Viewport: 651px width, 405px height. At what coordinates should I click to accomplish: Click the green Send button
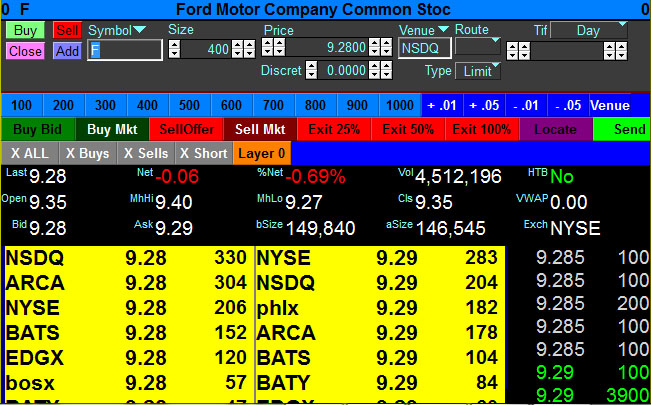622,129
